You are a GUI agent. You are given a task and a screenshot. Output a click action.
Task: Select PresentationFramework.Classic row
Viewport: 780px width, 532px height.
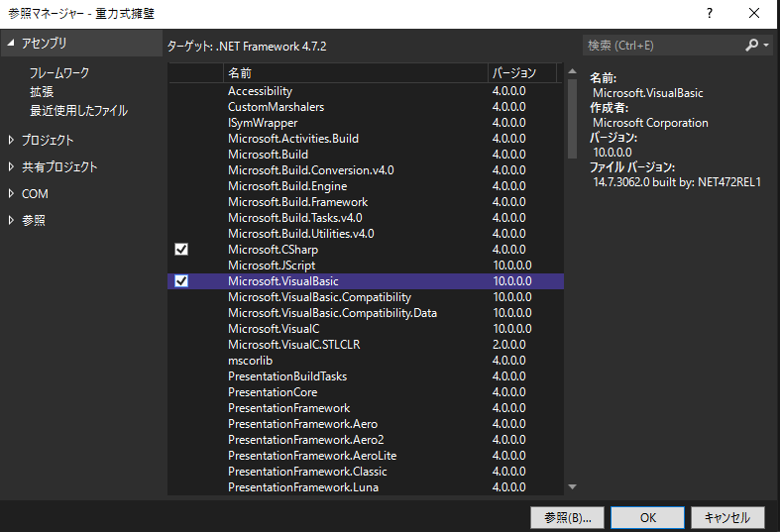pyautogui.click(x=366, y=472)
